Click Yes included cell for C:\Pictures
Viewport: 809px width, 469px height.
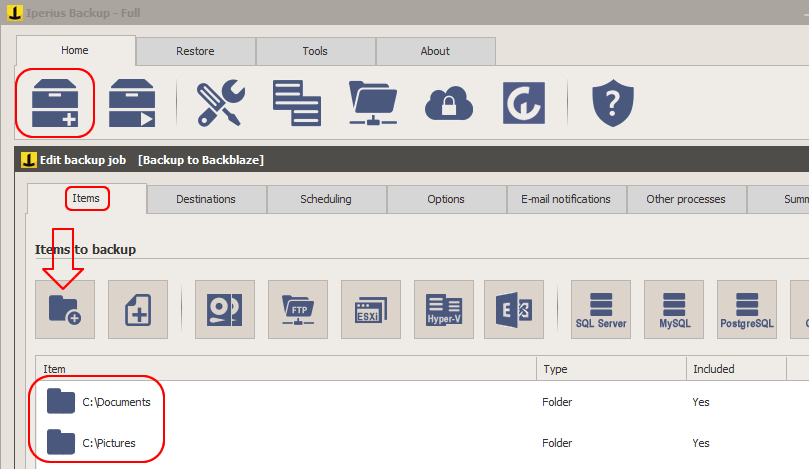tap(701, 443)
